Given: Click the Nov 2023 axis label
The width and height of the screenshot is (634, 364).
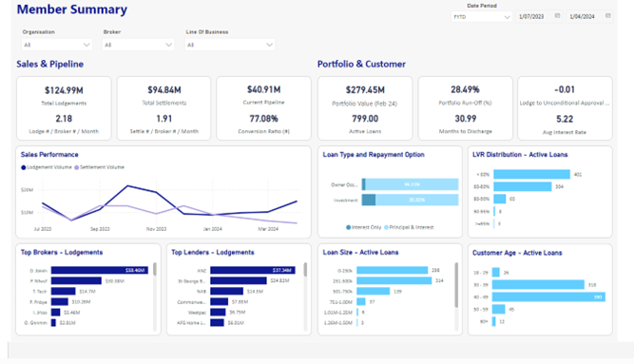Looking at the screenshot, I should tap(156, 229).
